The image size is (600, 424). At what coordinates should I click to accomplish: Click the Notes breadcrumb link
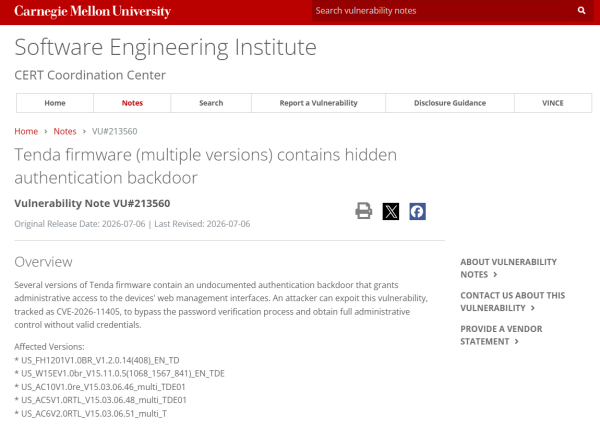pos(65,131)
